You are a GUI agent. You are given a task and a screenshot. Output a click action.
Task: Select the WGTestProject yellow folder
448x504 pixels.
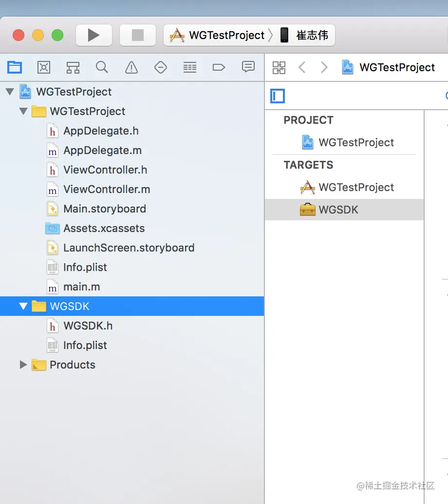132,111
